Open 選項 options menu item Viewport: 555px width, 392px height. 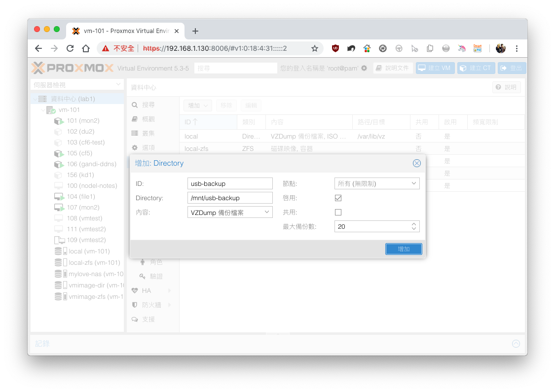tap(148, 147)
